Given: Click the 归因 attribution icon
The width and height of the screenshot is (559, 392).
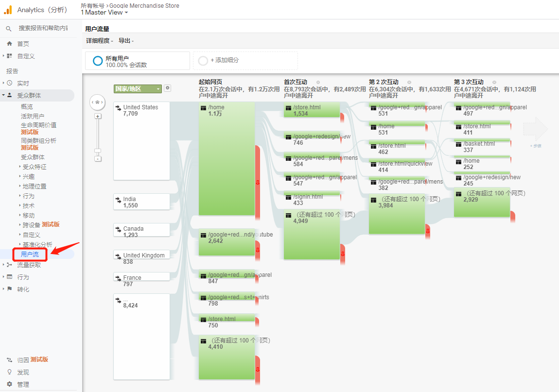Looking at the screenshot, I should coord(10,360).
